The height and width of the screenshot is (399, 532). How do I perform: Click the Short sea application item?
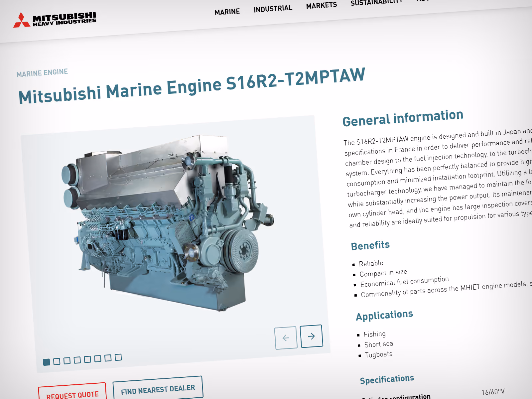(x=379, y=344)
